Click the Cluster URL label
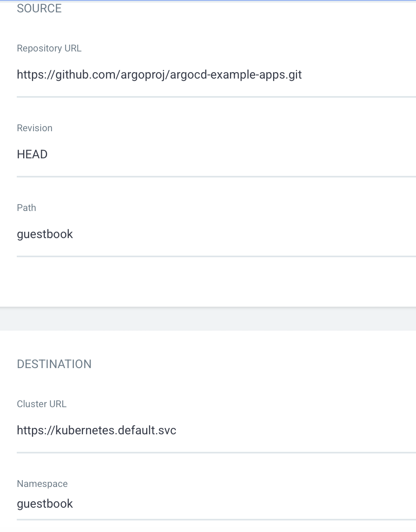The height and width of the screenshot is (532, 416). point(42,404)
